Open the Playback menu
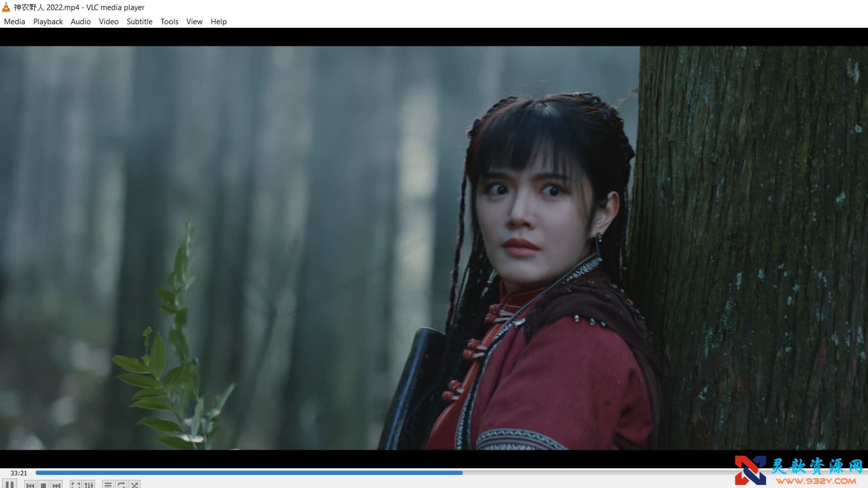 click(x=48, y=22)
